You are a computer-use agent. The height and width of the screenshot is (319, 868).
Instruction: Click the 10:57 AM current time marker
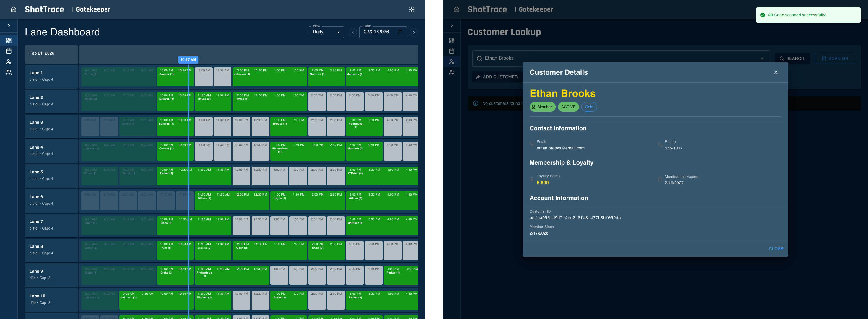click(188, 60)
